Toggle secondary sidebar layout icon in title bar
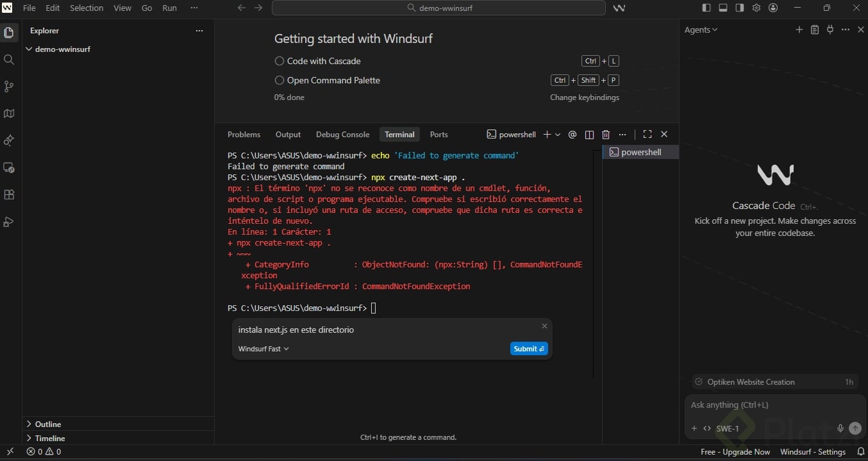 [x=740, y=8]
